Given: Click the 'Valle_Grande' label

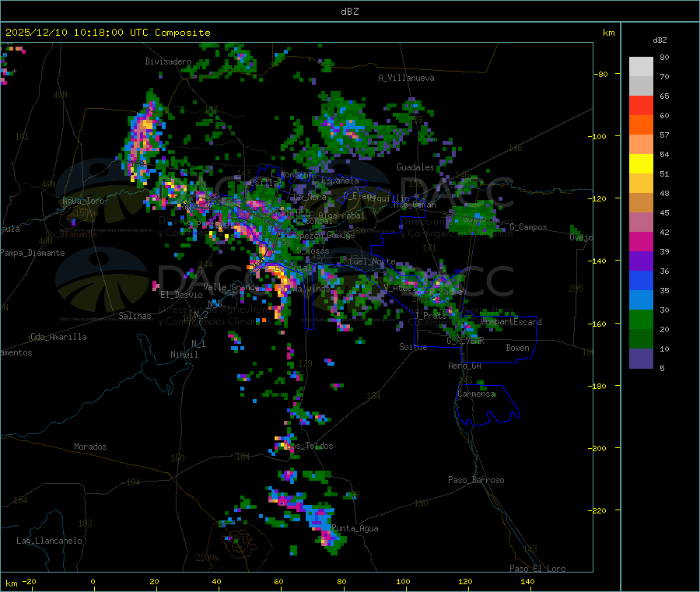Looking at the screenshot, I should [231, 287].
